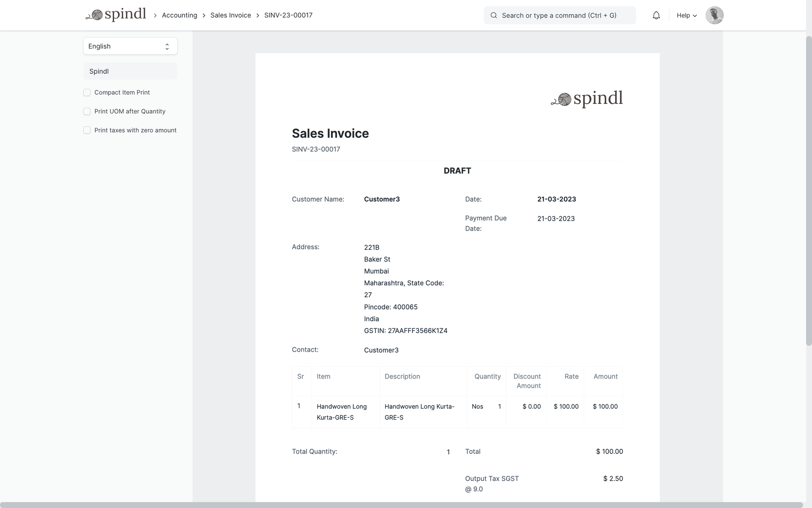Open the notifications bell
The height and width of the screenshot is (508, 812).
[x=656, y=15]
